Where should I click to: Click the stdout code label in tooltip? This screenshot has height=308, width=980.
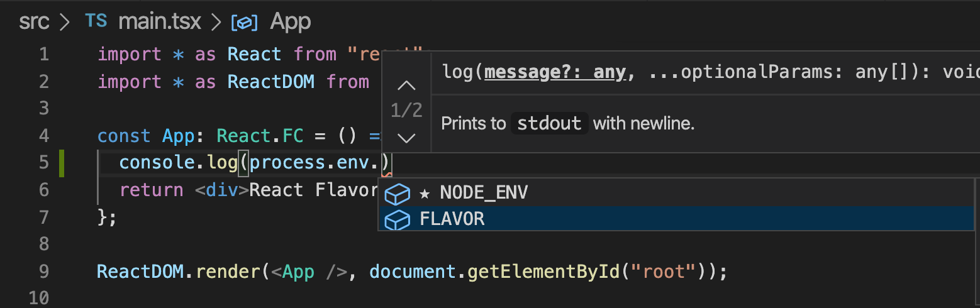coord(549,123)
